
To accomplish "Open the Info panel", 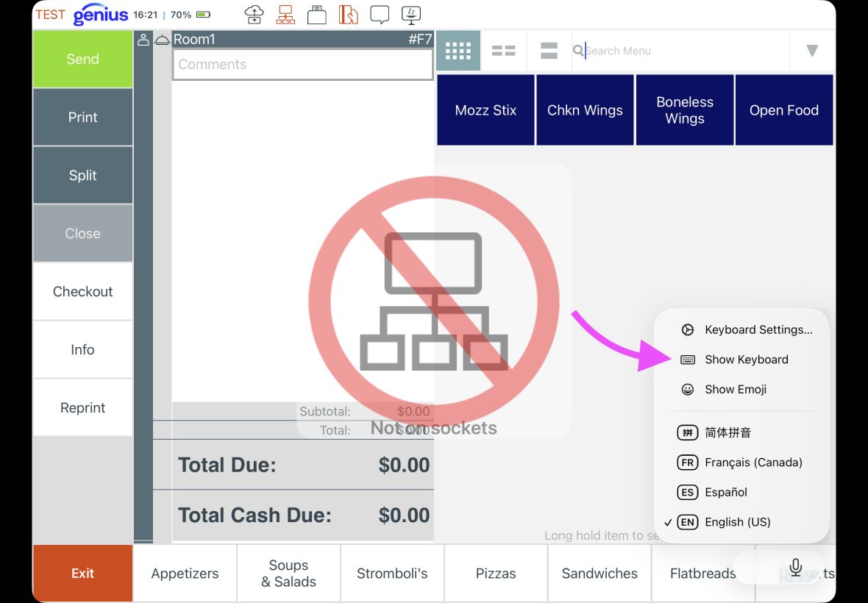I will click(82, 349).
